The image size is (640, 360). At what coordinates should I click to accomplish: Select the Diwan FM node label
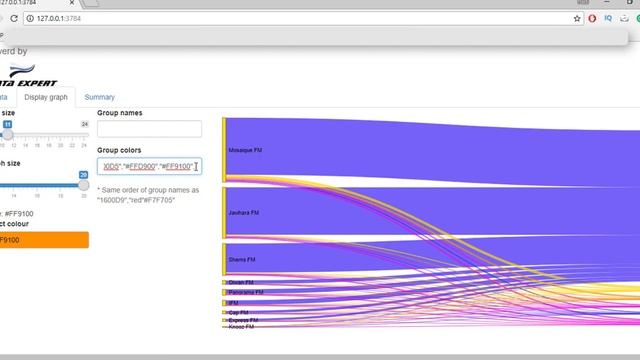tap(241, 282)
